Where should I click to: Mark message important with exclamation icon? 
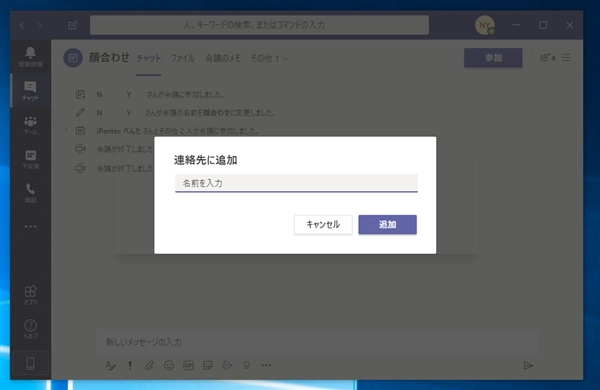[130, 366]
